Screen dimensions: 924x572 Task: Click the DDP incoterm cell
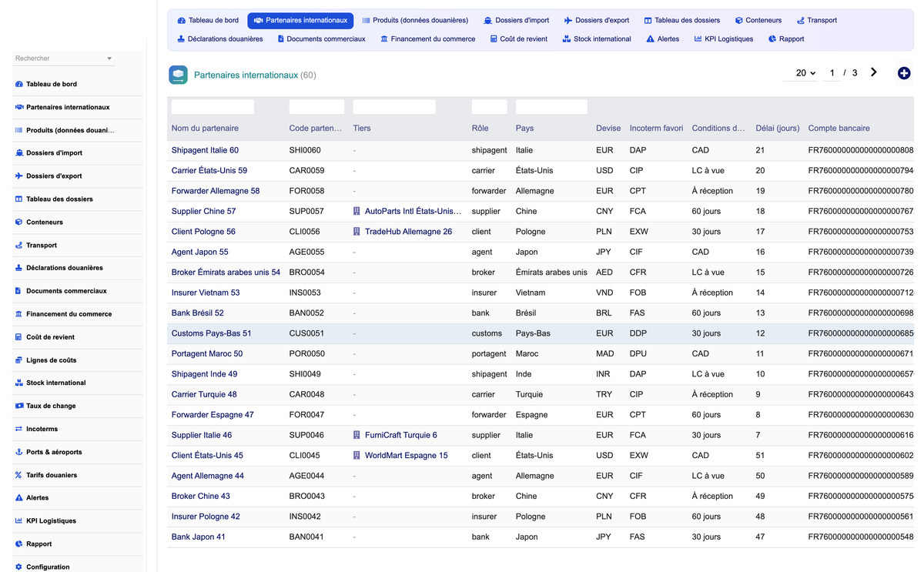point(638,333)
